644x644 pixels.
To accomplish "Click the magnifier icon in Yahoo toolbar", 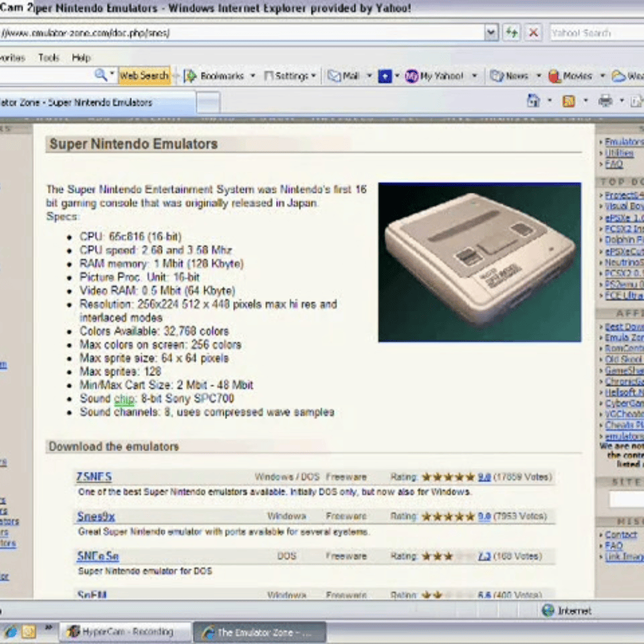I will tap(100, 75).
